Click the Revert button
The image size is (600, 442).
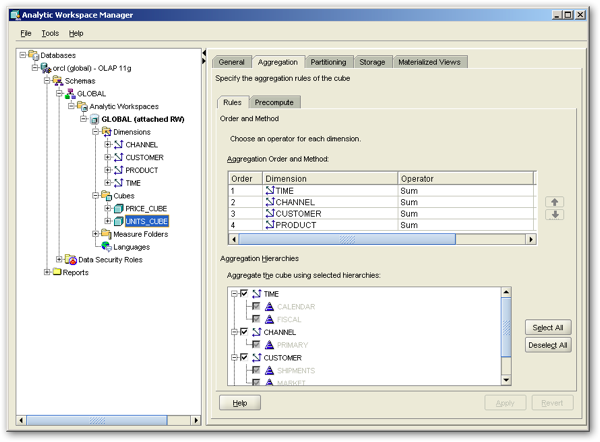click(552, 403)
